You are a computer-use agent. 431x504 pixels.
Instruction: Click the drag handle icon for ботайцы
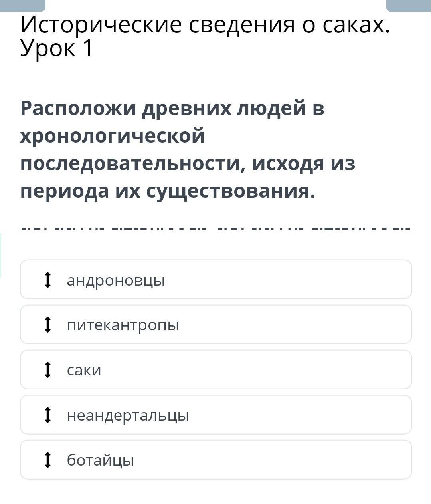[48, 460]
